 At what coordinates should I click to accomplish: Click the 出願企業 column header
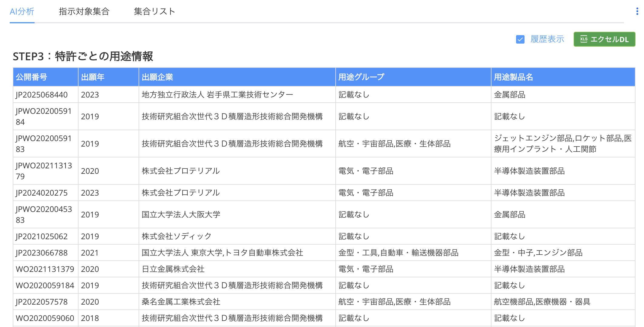[x=157, y=77]
